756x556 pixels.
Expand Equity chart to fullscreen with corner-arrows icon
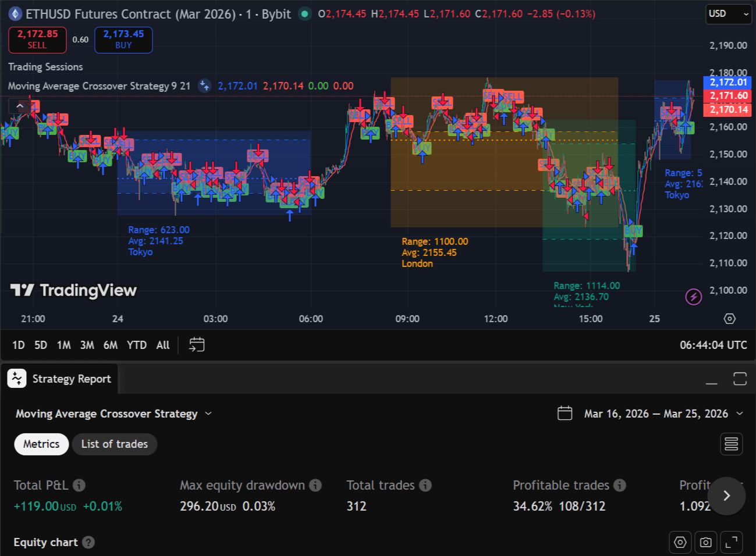click(731, 542)
